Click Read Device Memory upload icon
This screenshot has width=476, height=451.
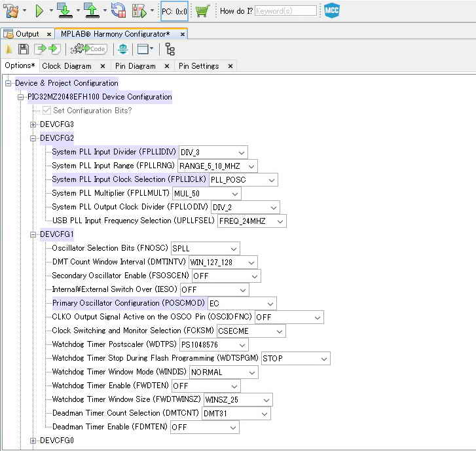[x=92, y=11]
